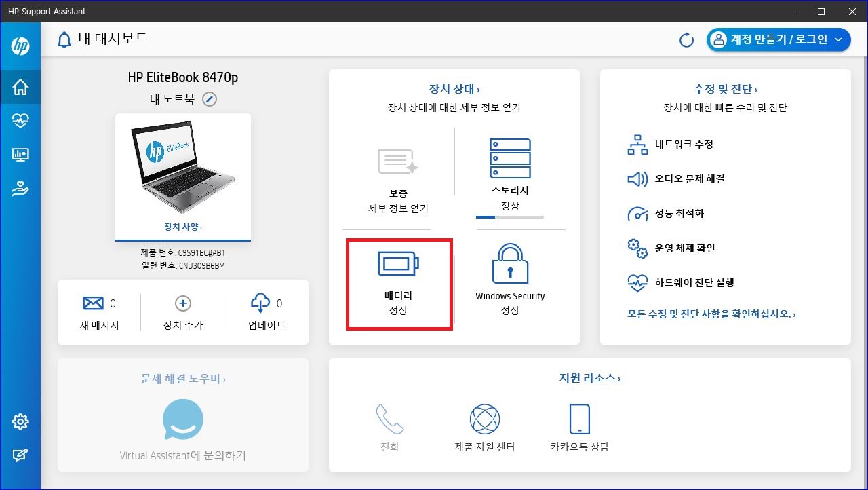Viewport: 868px width, 490px height.
Task: Click the notification bell icon
Action: click(x=64, y=40)
